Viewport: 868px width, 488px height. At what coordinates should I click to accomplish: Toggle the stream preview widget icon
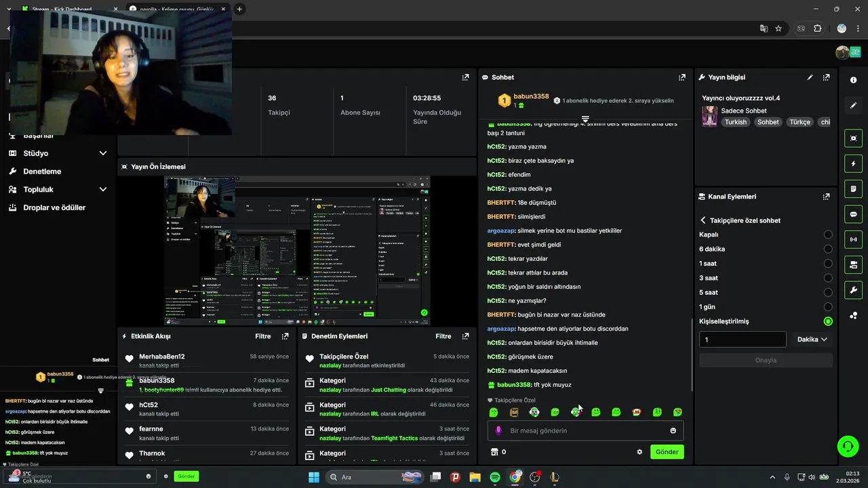[853, 138]
